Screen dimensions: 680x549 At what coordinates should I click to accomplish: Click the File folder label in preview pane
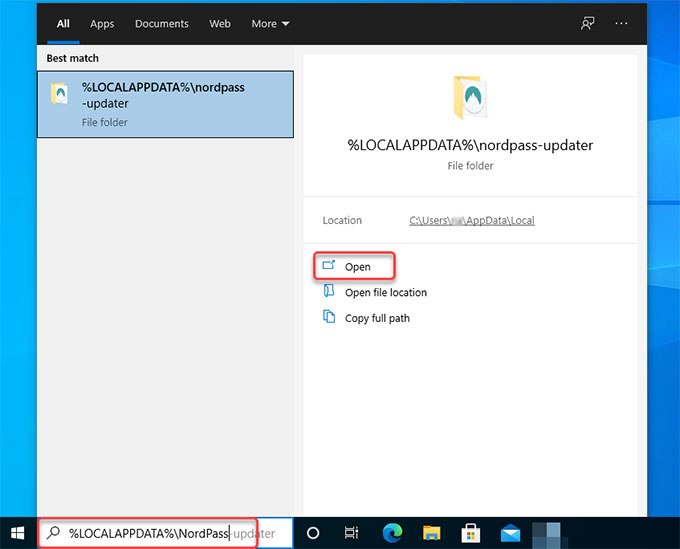click(470, 166)
